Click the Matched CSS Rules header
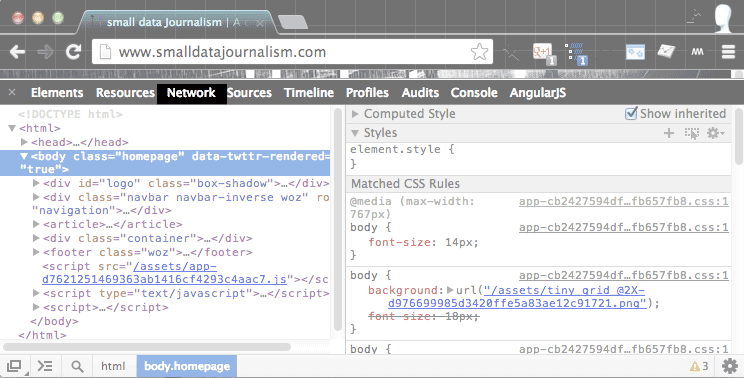The height and width of the screenshot is (378, 744). pyautogui.click(x=539, y=184)
